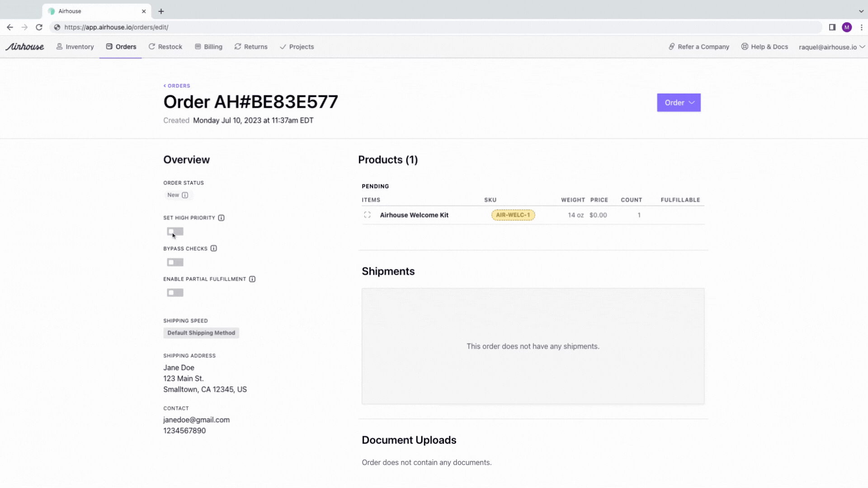Screen dimensions: 868x488
Task: Enable the Set High Priority toggle
Action: click(175, 231)
